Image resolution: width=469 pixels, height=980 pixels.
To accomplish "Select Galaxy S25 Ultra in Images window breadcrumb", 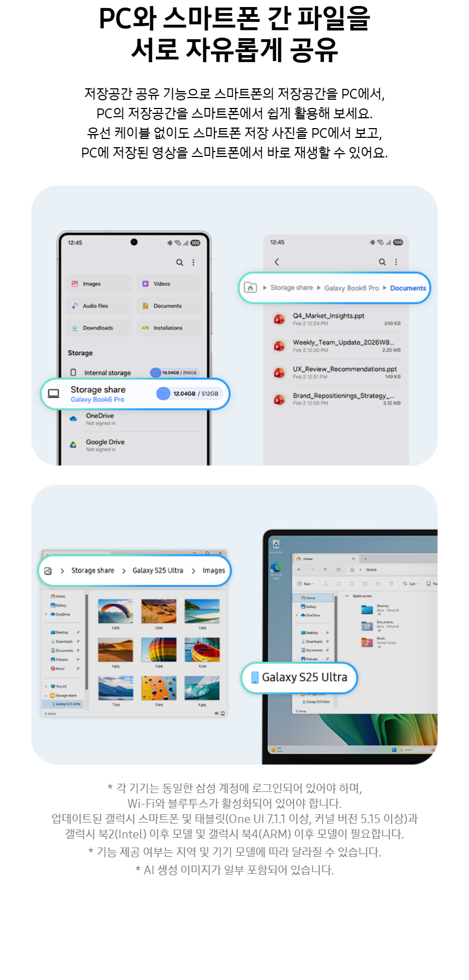I will [x=158, y=571].
